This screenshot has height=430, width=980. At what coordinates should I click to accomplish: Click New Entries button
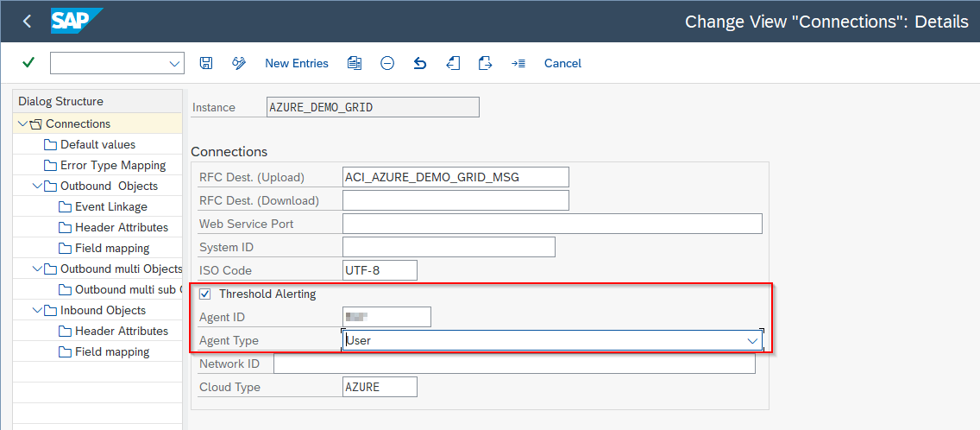pyautogui.click(x=296, y=63)
